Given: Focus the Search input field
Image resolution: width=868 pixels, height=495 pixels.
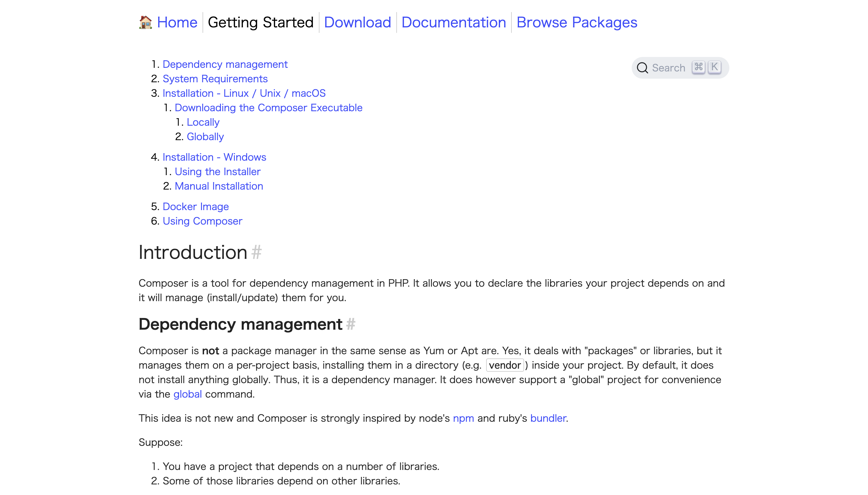Looking at the screenshot, I should point(680,68).
